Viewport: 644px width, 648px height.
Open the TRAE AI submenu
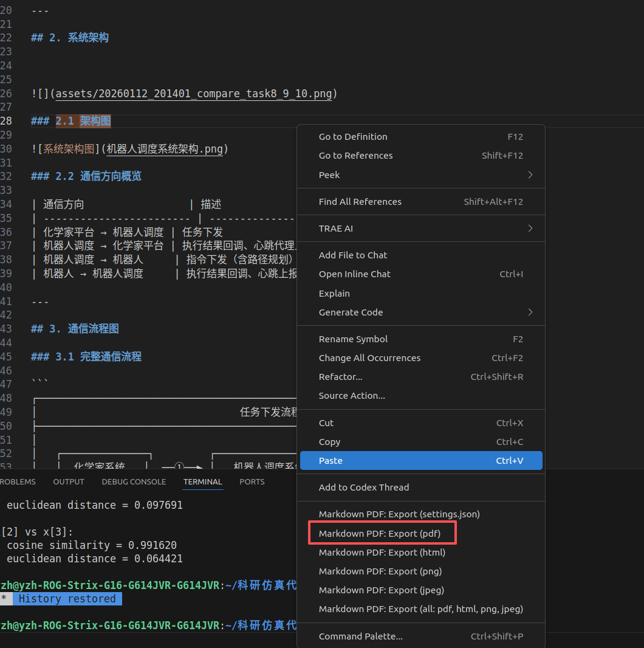(421, 229)
